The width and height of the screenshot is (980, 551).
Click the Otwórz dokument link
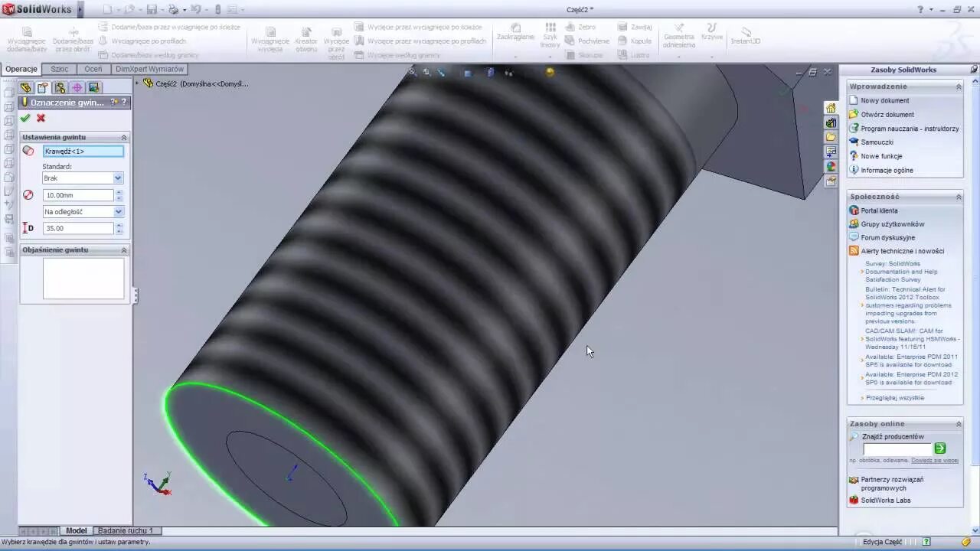point(887,115)
